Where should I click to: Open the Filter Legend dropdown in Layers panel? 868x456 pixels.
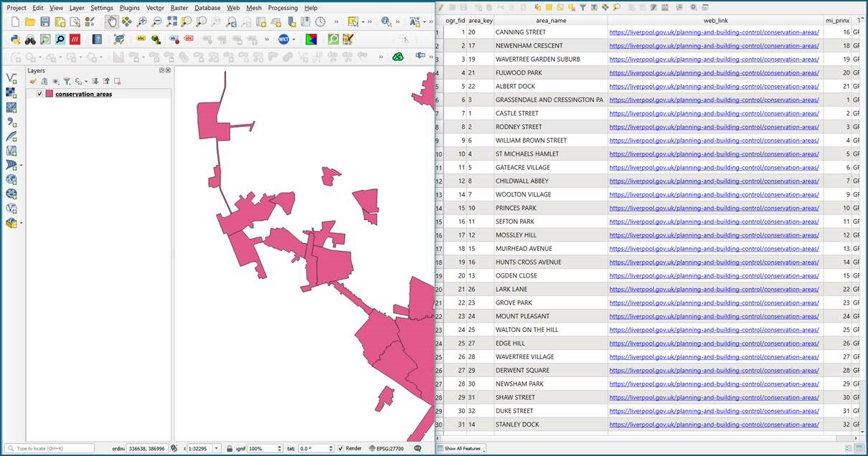(67, 81)
